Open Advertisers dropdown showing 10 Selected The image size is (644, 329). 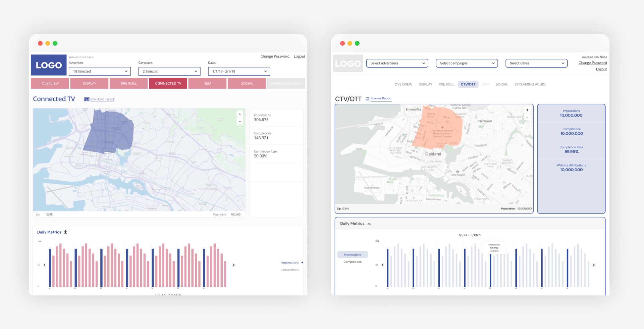[x=100, y=72]
